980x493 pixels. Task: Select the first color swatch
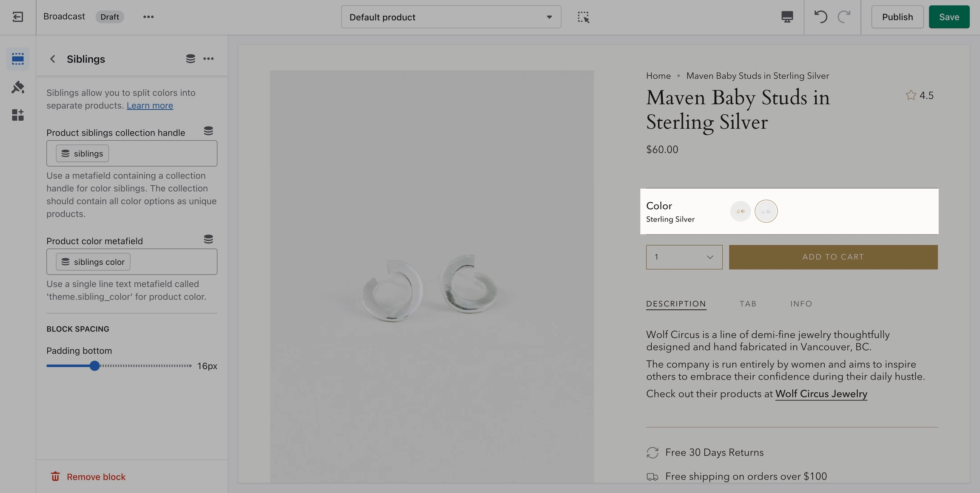tap(740, 211)
